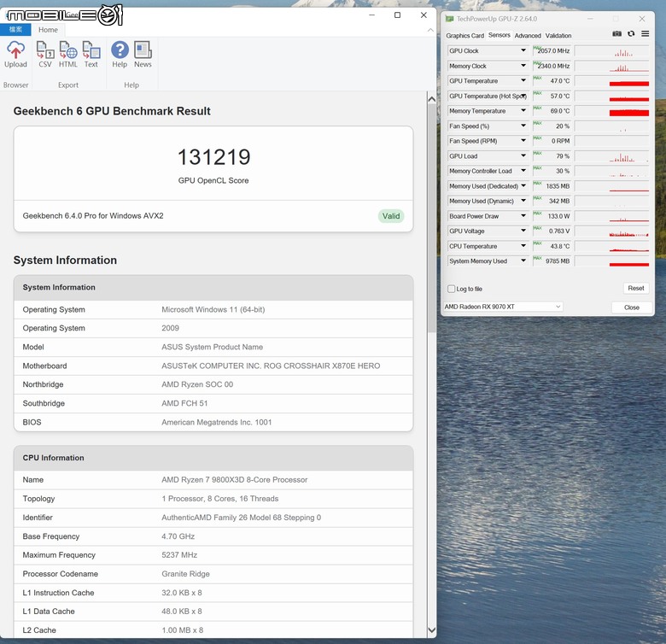Open AMD Radeon RX 9070 XT selector

click(503, 307)
